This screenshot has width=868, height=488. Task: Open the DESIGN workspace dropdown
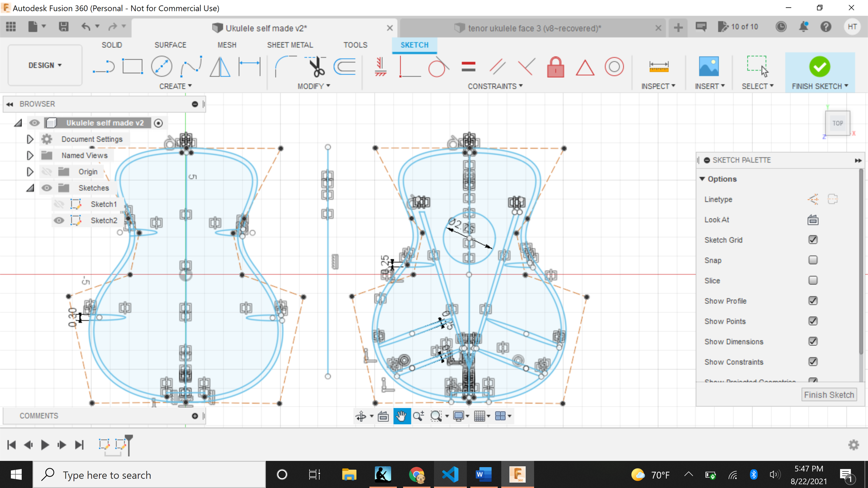coord(45,65)
